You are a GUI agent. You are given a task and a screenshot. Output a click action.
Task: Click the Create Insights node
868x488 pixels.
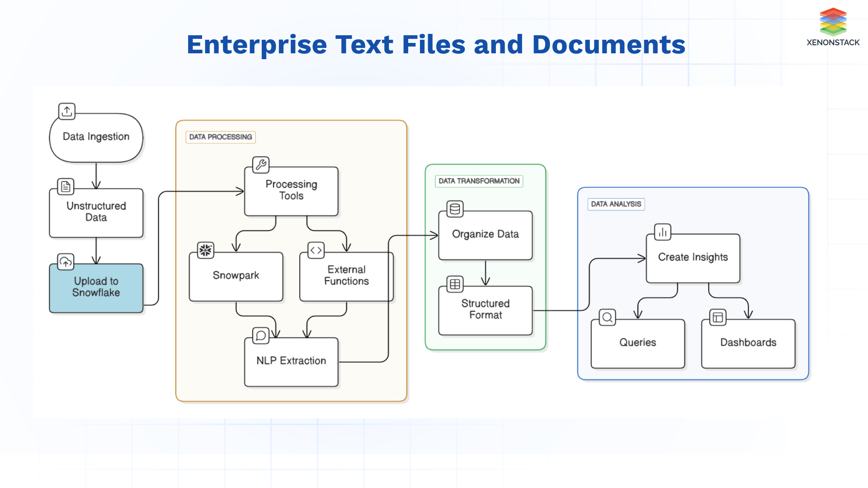tap(693, 257)
